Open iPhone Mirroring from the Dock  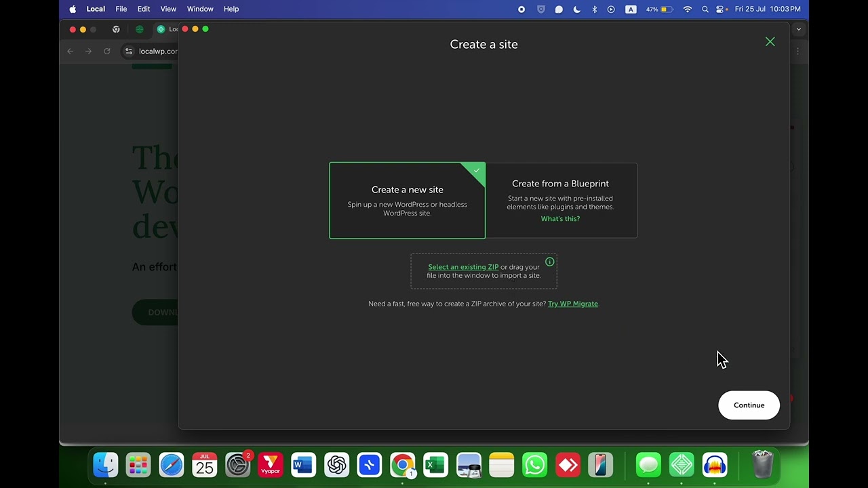click(x=600, y=465)
